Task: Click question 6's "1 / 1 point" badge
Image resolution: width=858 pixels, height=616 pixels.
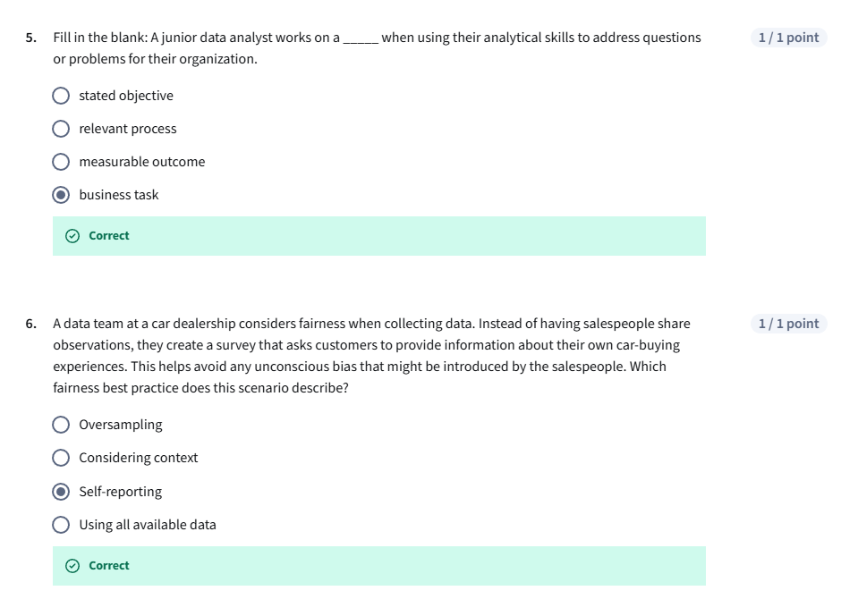Action: [788, 324]
